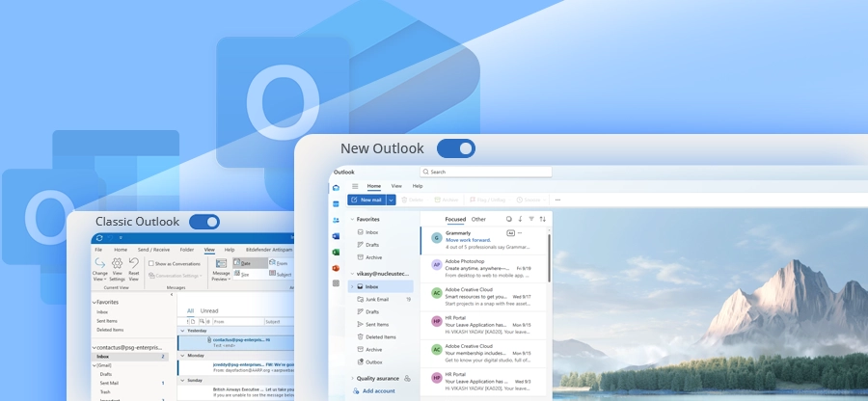Toggle the New Outlook switch

click(x=455, y=148)
